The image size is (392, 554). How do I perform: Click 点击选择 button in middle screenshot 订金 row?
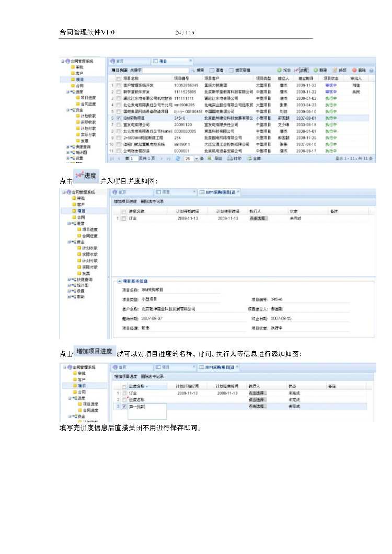point(259,218)
